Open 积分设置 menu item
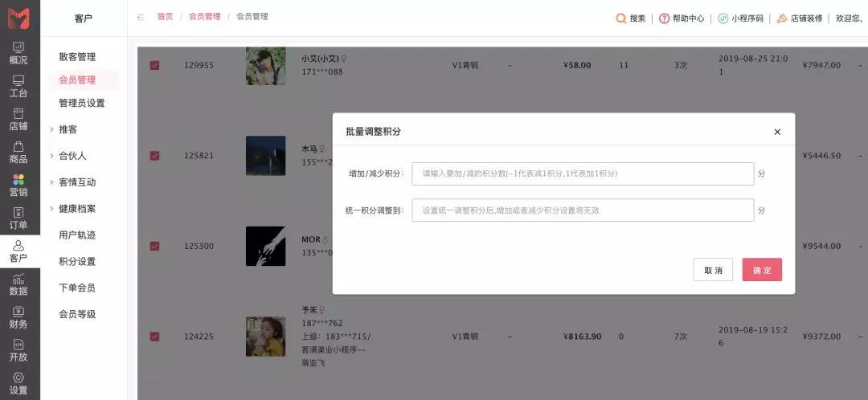 coord(77,262)
